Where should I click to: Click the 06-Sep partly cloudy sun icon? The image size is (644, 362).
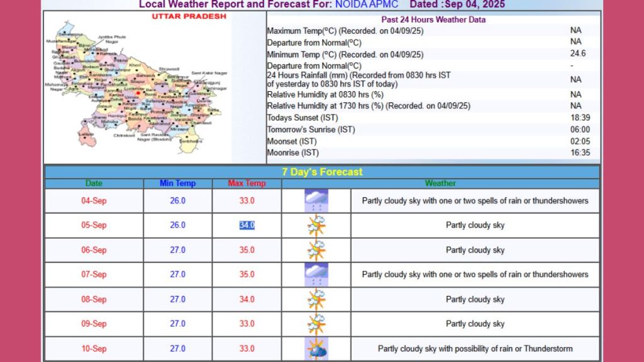[x=316, y=250]
